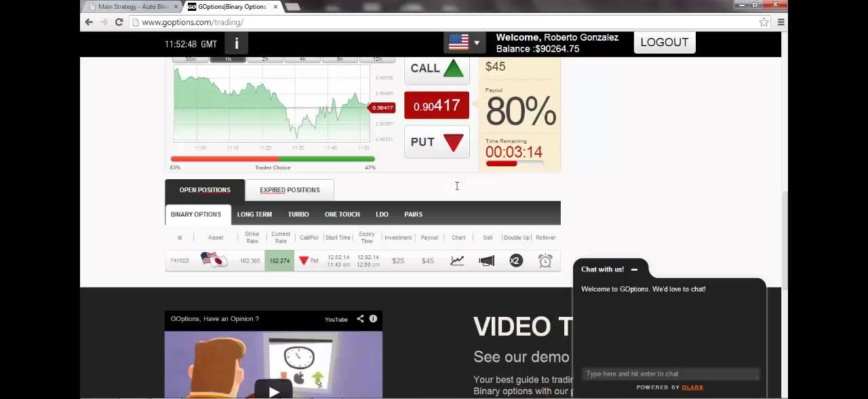Select the LDO tab
Image resolution: width=868 pixels, height=399 pixels.
pyautogui.click(x=382, y=214)
